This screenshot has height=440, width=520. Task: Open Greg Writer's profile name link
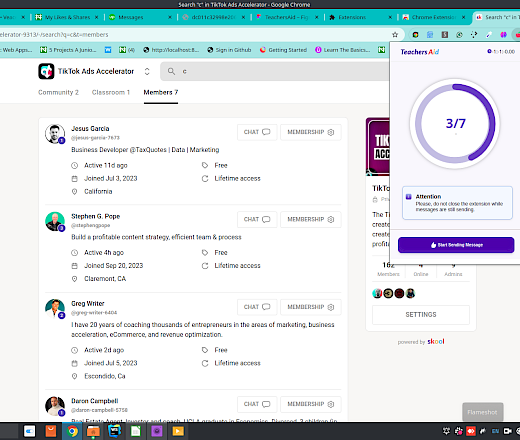88,304
